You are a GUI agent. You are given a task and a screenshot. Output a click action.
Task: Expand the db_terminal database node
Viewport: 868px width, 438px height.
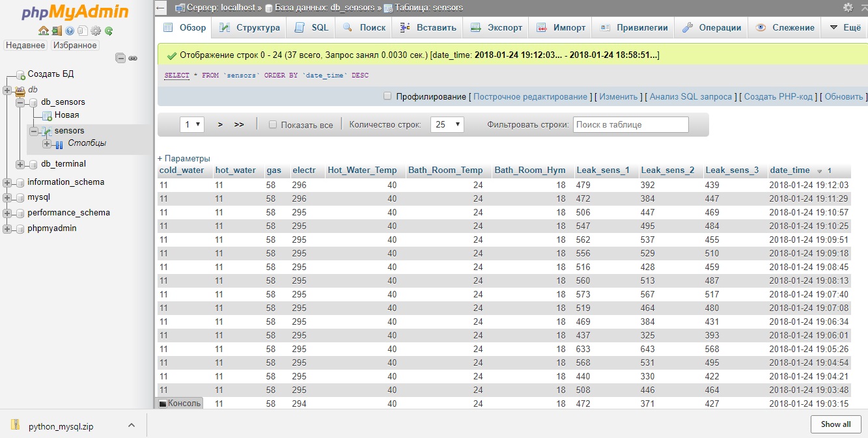(x=20, y=164)
